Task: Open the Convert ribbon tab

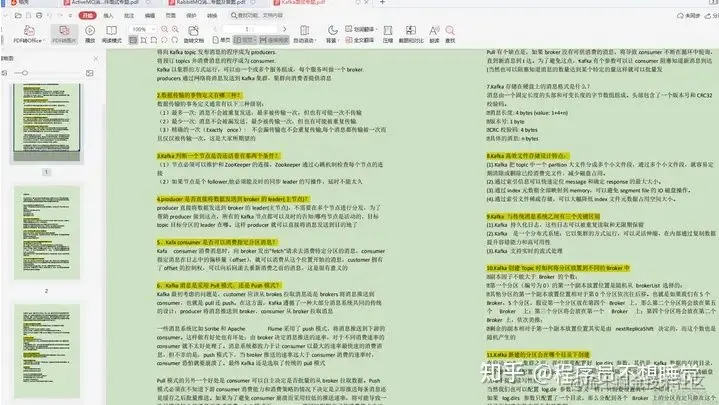Action: pos(212,16)
